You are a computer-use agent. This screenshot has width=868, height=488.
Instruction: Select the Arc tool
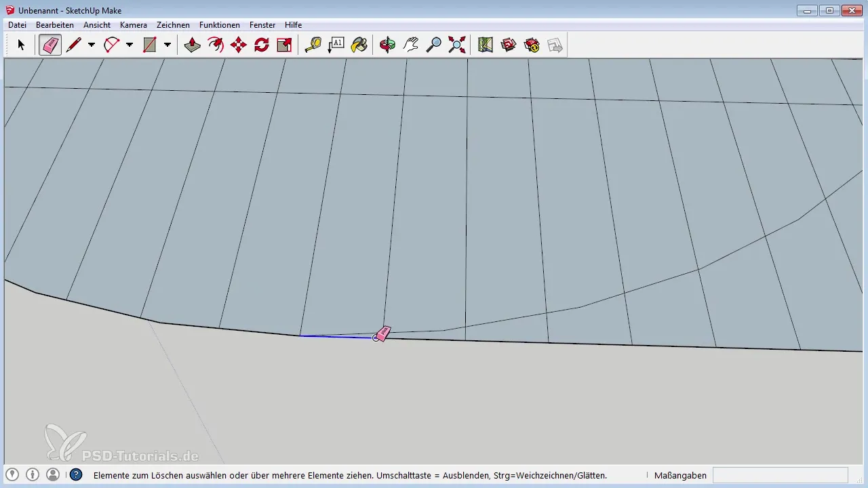(112, 45)
